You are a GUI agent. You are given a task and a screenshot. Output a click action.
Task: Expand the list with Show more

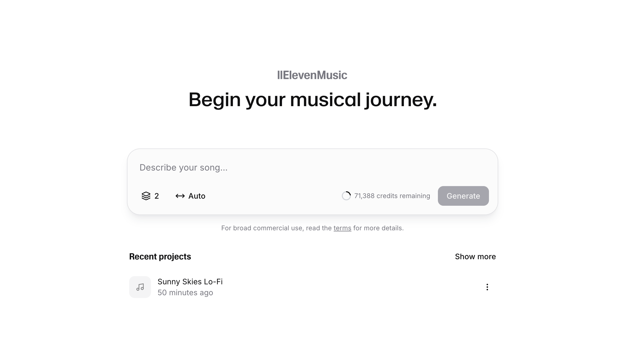[x=475, y=256]
